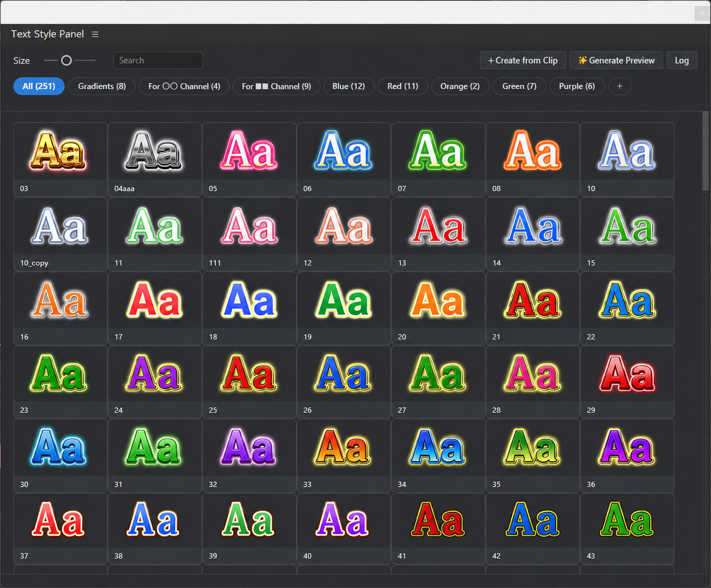Click the Size slider handle
Viewport: 711px width, 588px height.
tap(66, 60)
